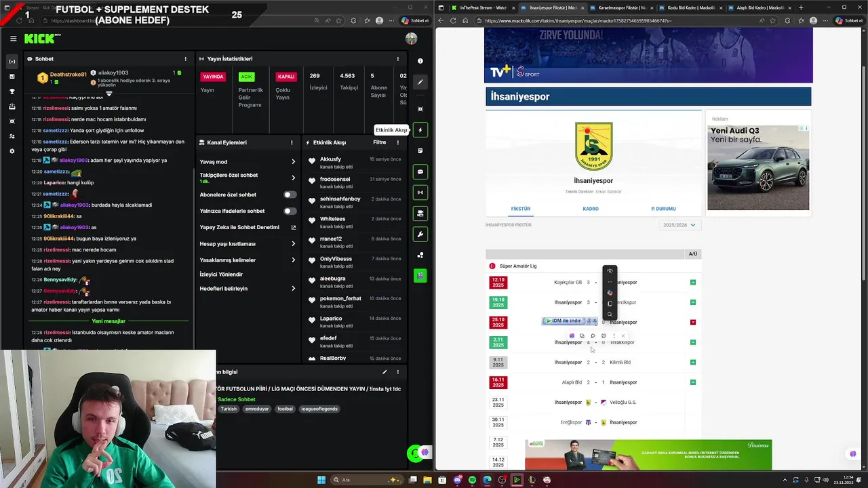
Task: Open the Sohbet panel three-dot menu
Action: tap(185, 59)
